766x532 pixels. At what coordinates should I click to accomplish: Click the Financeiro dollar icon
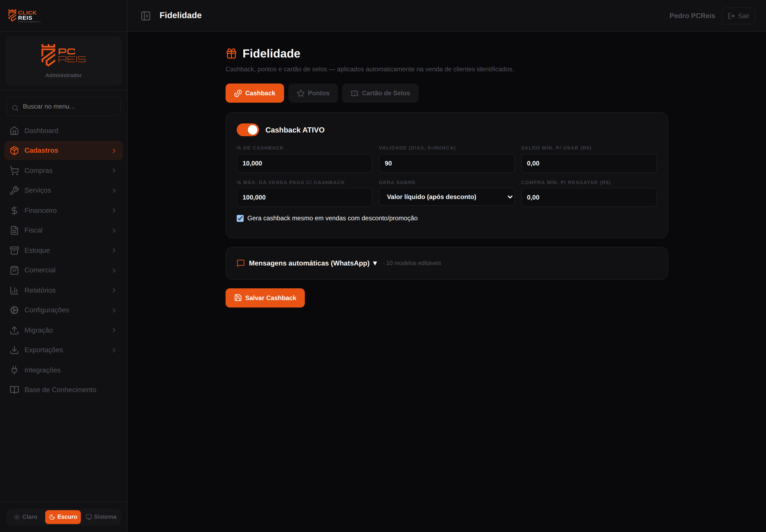coord(14,210)
